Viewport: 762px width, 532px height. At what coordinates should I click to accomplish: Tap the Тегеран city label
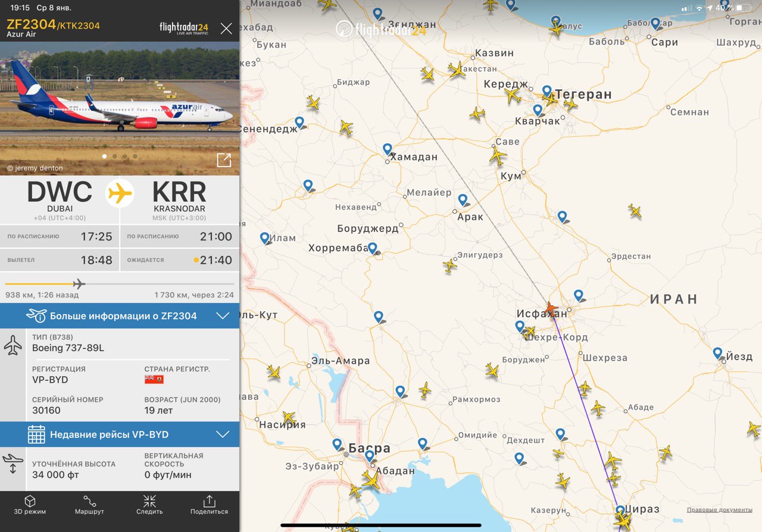point(583,94)
